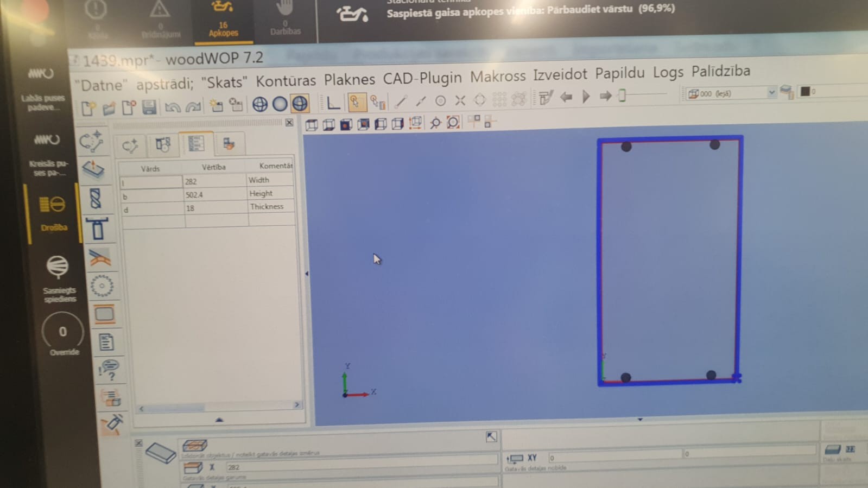Open the Logs menu
Image resolution: width=868 pixels, height=488 pixels.
tap(668, 72)
